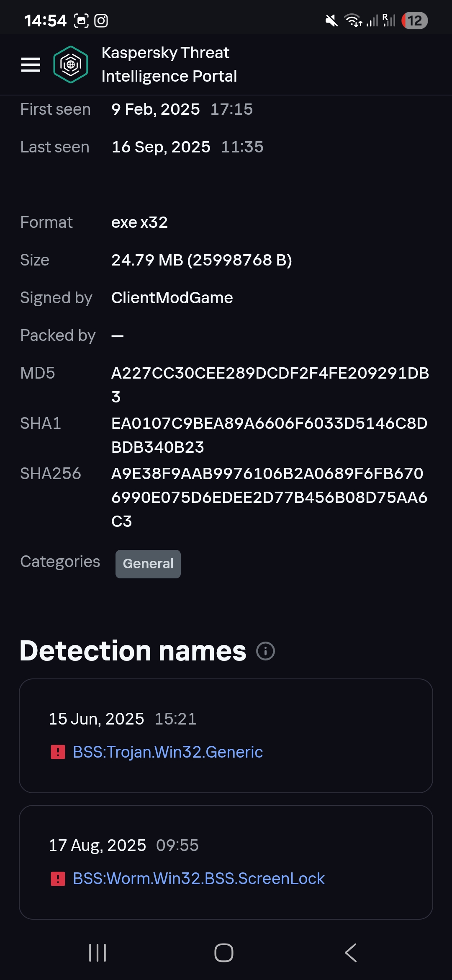Viewport: 452px width, 980px height.
Task: Open Android recent apps button
Action: pos(98,953)
